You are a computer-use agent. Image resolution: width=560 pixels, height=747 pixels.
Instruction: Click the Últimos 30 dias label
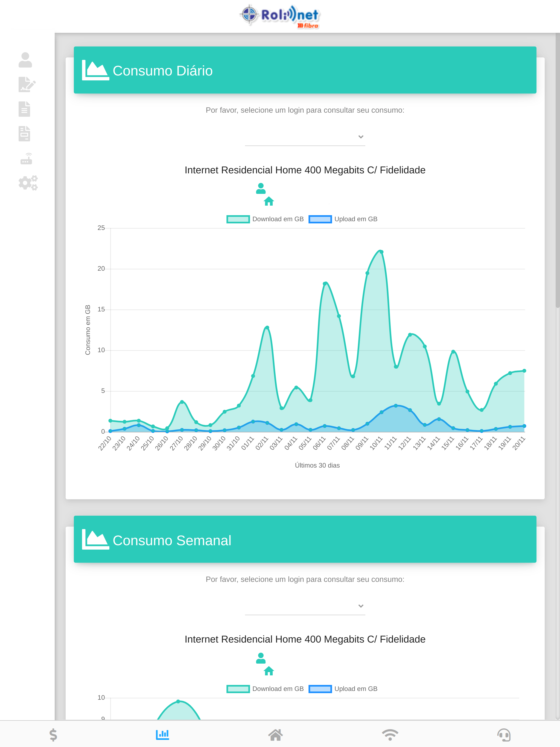317,465
